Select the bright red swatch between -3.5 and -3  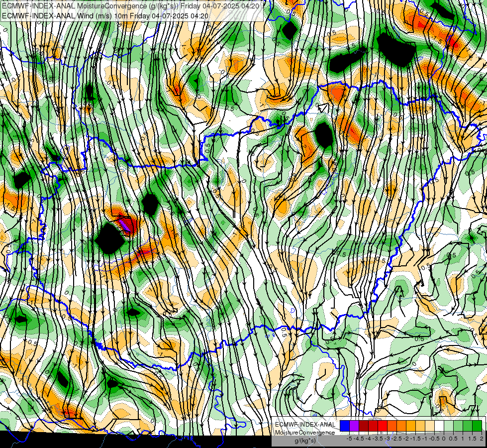pos(383,426)
